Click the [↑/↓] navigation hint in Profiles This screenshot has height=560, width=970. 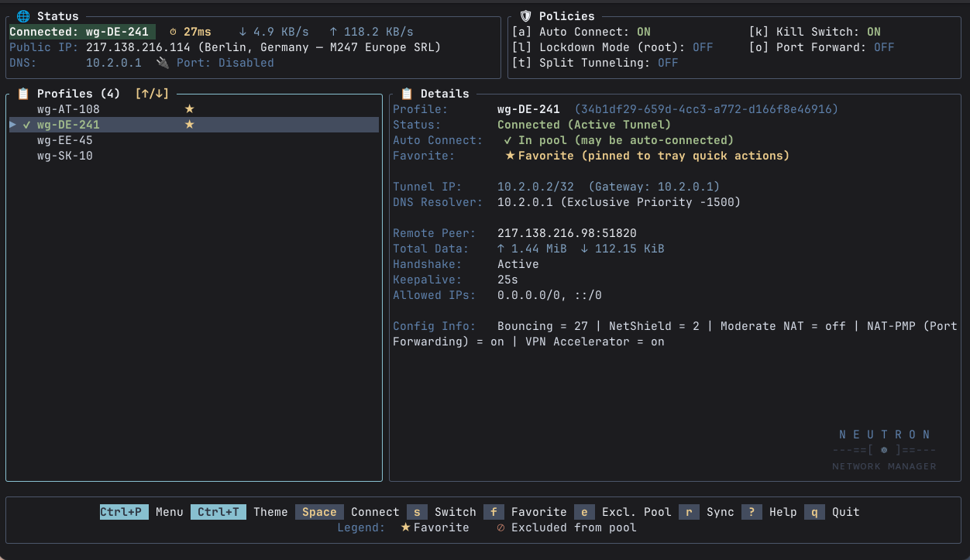click(x=152, y=94)
